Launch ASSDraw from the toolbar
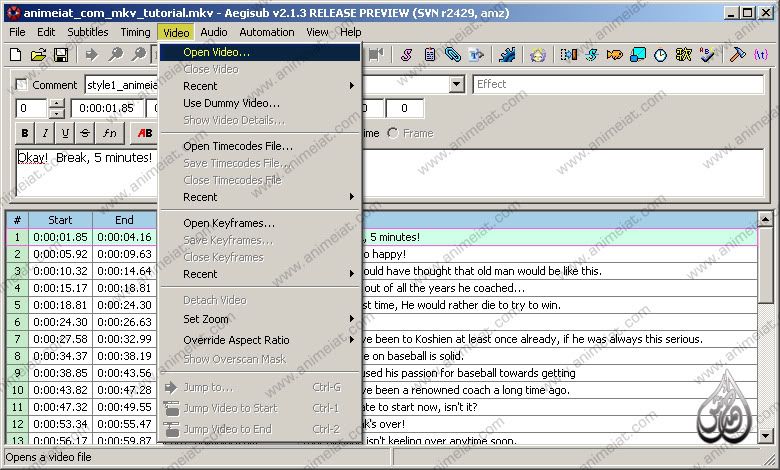The image size is (780, 470). click(538, 55)
